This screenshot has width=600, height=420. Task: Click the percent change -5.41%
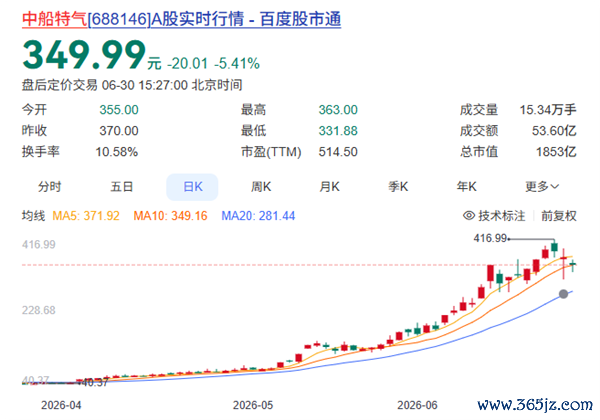tap(237, 63)
